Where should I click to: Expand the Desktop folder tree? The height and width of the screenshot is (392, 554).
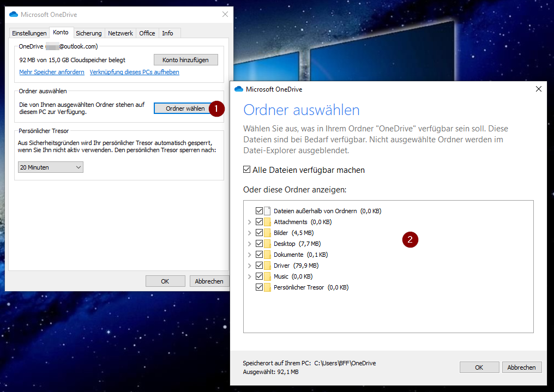pyautogui.click(x=249, y=244)
